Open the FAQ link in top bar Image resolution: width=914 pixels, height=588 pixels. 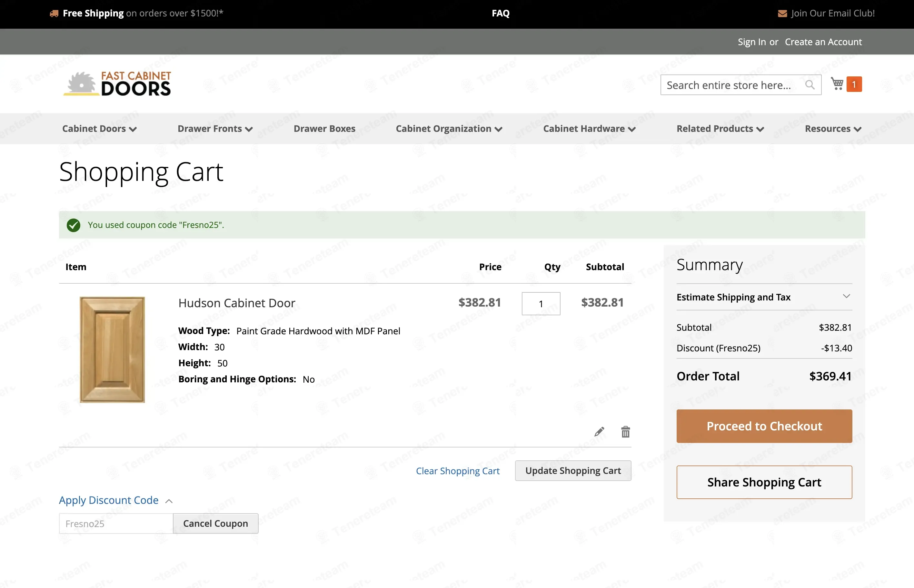click(500, 13)
